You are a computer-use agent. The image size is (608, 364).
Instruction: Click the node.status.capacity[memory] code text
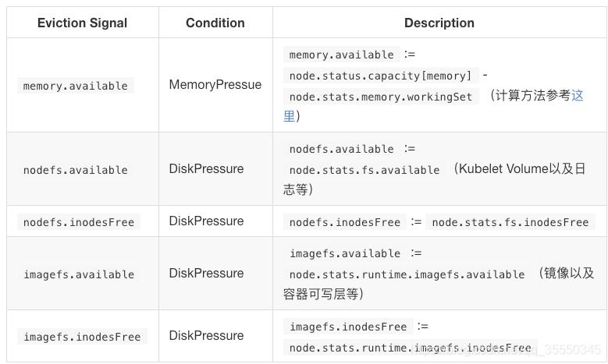(380, 76)
